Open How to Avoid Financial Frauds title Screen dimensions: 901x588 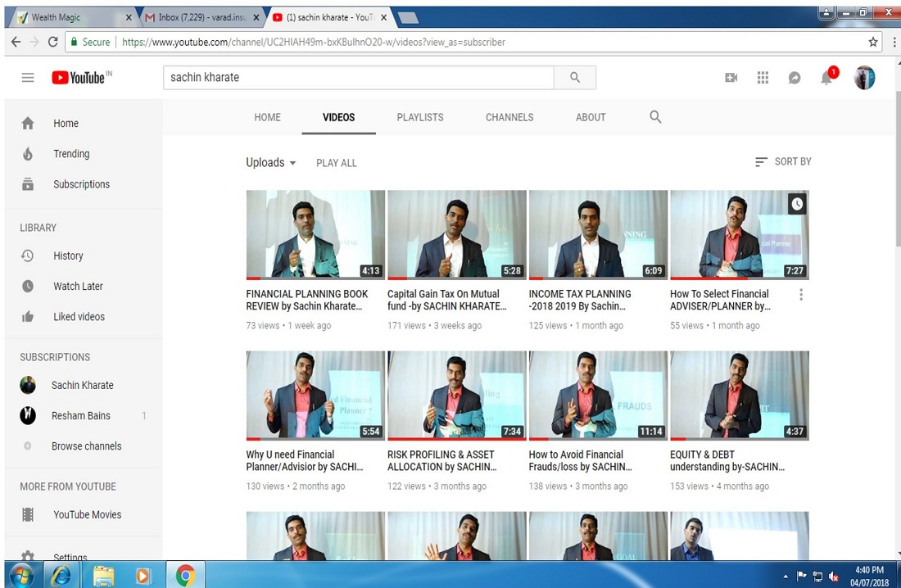(581, 460)
